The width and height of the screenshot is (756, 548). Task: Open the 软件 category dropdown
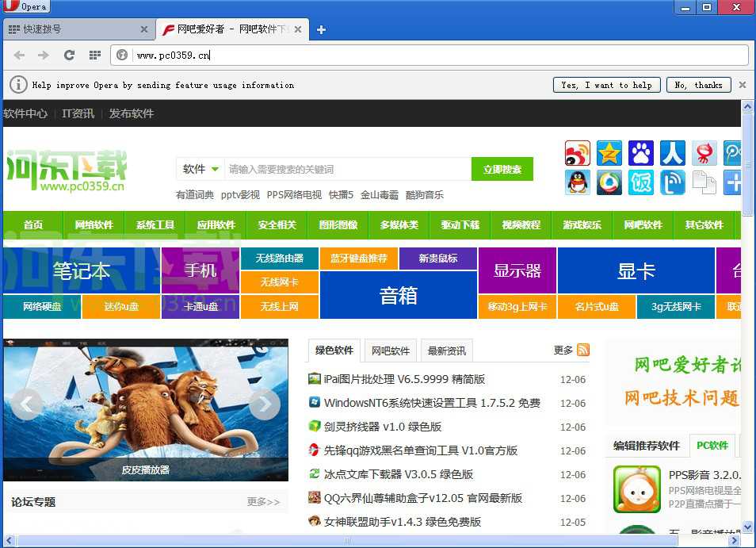(200, 168)
